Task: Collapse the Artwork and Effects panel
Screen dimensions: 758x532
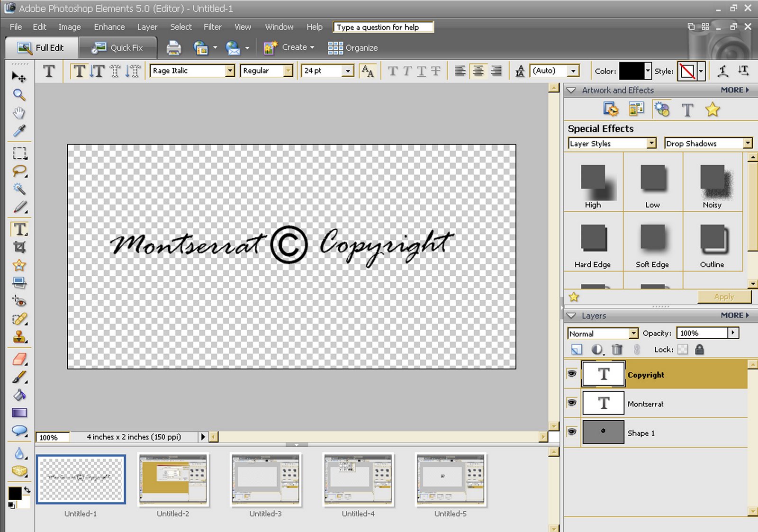Action: point(571,90)
